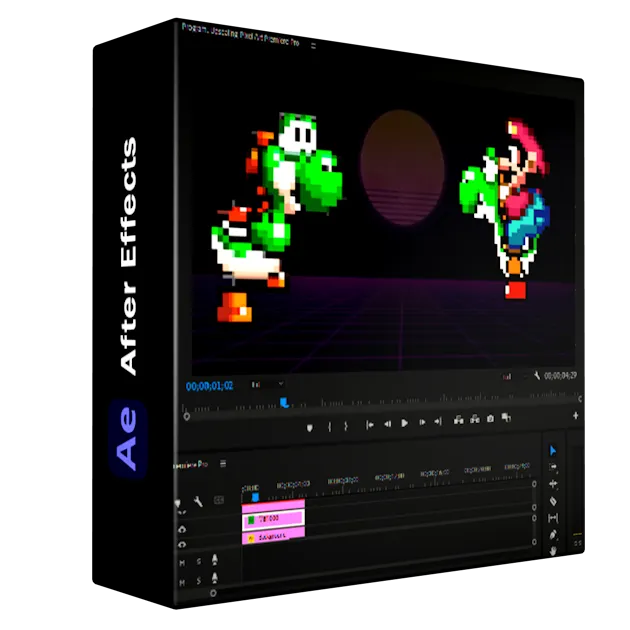This screenshot has width=630, height=630.
Task: Click the circle handle below audio tracks
Action: [x=213, y=593]
